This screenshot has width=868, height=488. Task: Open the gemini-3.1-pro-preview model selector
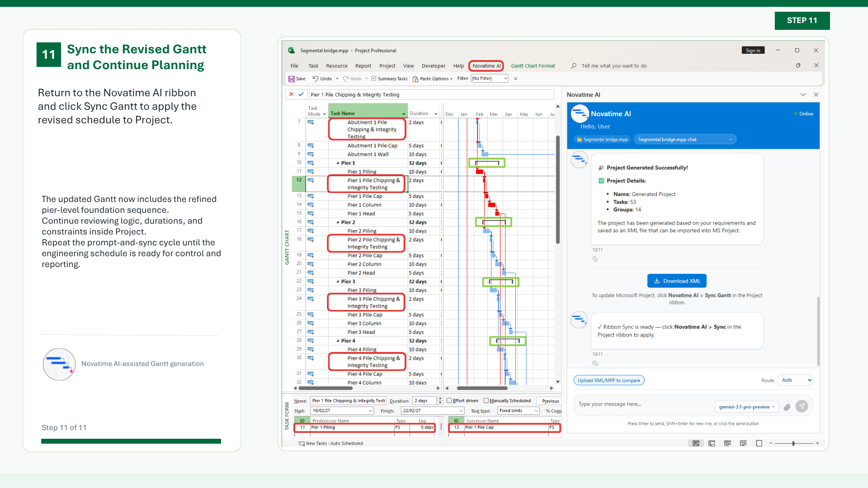pyautogui.click(x=747, y=407)
